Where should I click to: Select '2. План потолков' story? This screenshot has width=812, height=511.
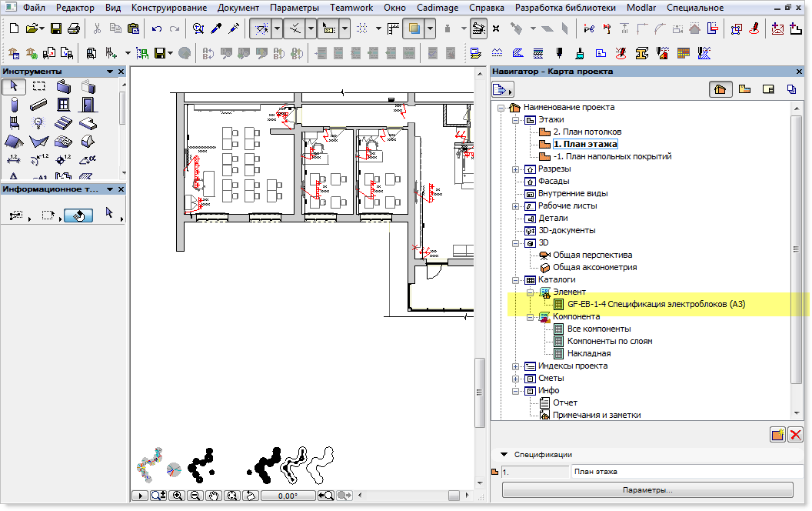[x=587, y=132]
